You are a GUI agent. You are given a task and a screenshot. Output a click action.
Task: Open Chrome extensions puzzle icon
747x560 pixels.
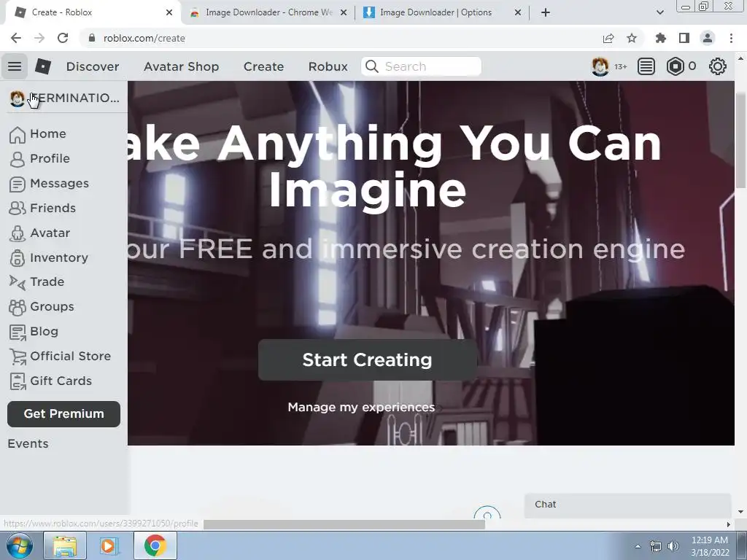pyautogui.click(x=660, y=38)
